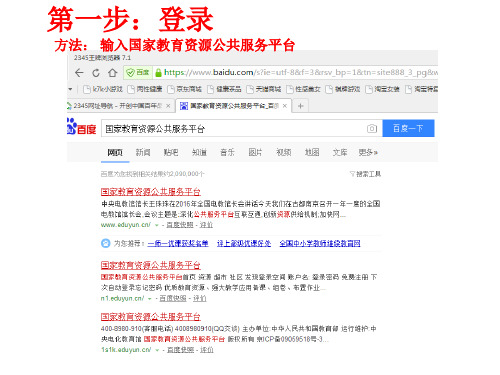Open 百度快照 for the www.eduyun.cn result
This screenshot has height=375, width=500.
[180, 225]
